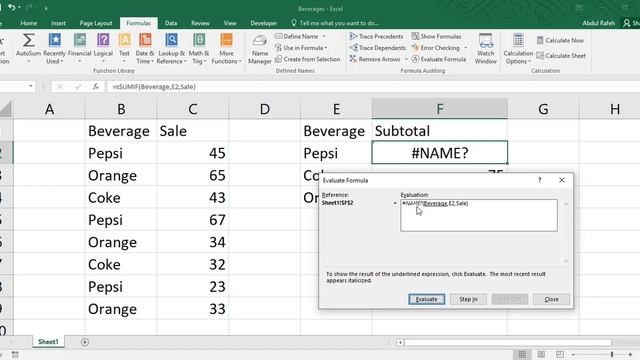The width and height of the screenshot is (640, 360).
Task: Open More Functions menu
Action: click(x=226, y=49)
